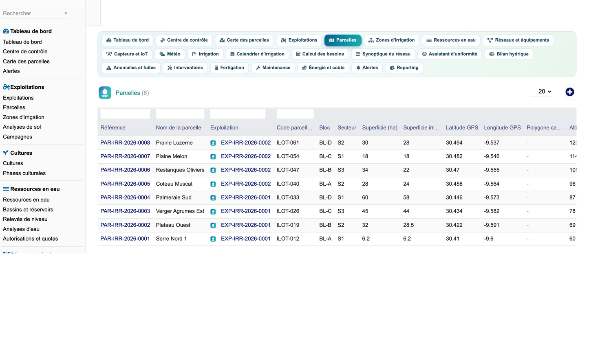Open Autorisations et quotas in sidebar

point(31,239)
